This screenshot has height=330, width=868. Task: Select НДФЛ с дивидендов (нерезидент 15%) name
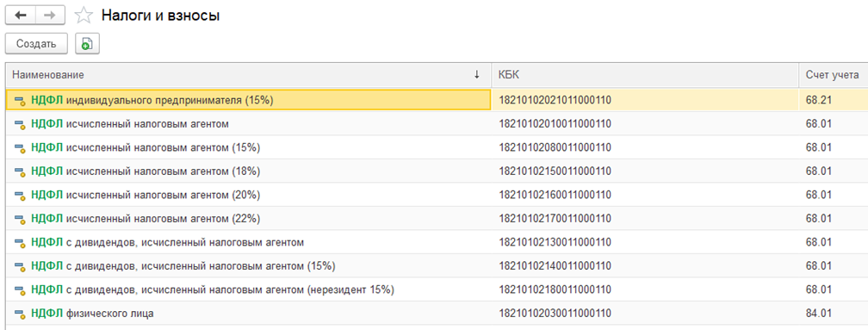[x=213, y=290]
